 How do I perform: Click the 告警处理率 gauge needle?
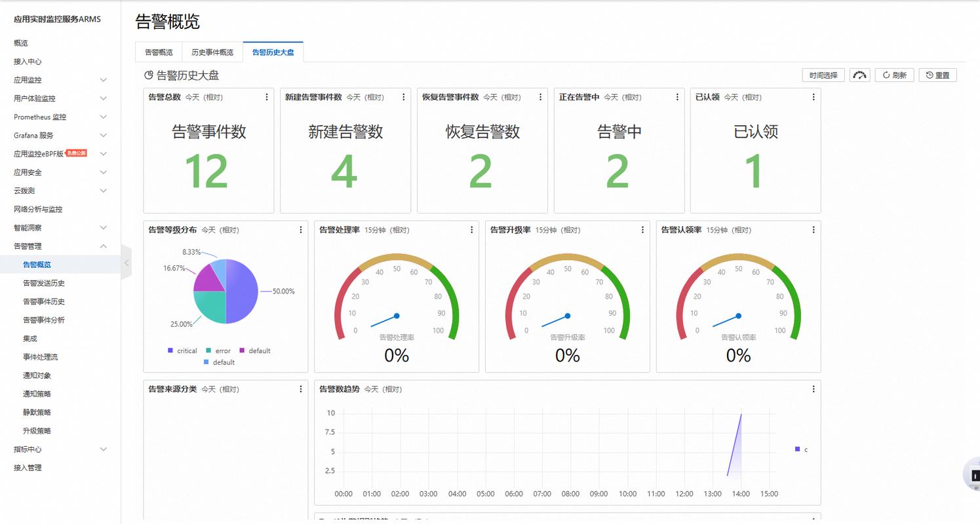tap(384, 321)
